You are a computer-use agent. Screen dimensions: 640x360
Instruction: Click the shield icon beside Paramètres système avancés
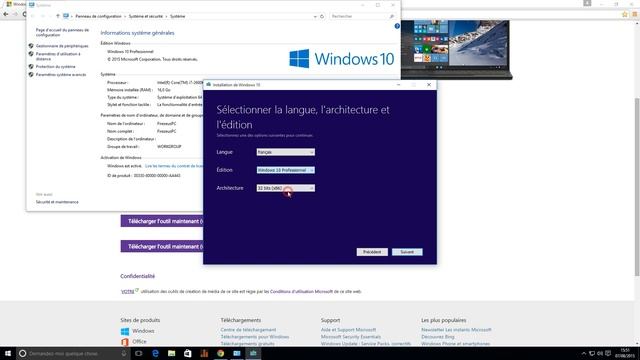coord(31,74)
